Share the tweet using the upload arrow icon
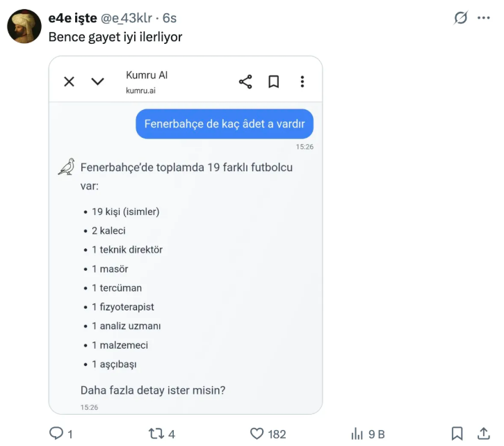 (x=484, y=433)
